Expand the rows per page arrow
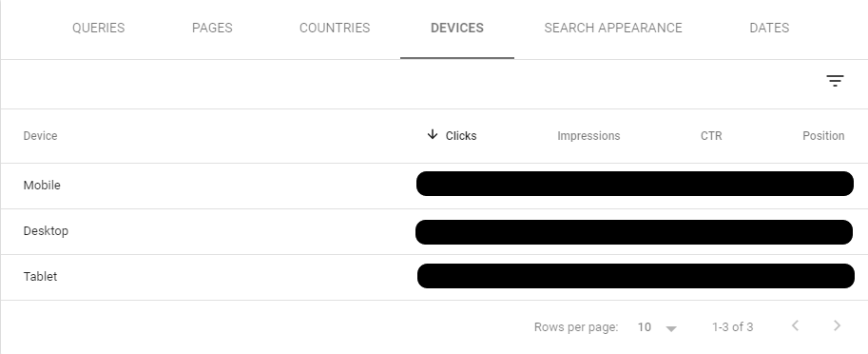Viewport: 868px width, 354px height. pyautogui.click(x=671, y=328)
